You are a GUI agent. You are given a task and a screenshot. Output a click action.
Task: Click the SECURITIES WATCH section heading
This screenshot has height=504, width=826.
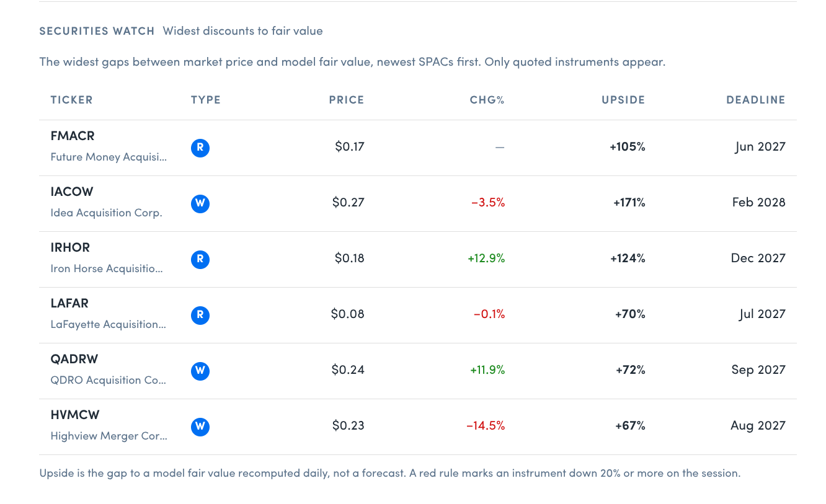coord(97,31)
